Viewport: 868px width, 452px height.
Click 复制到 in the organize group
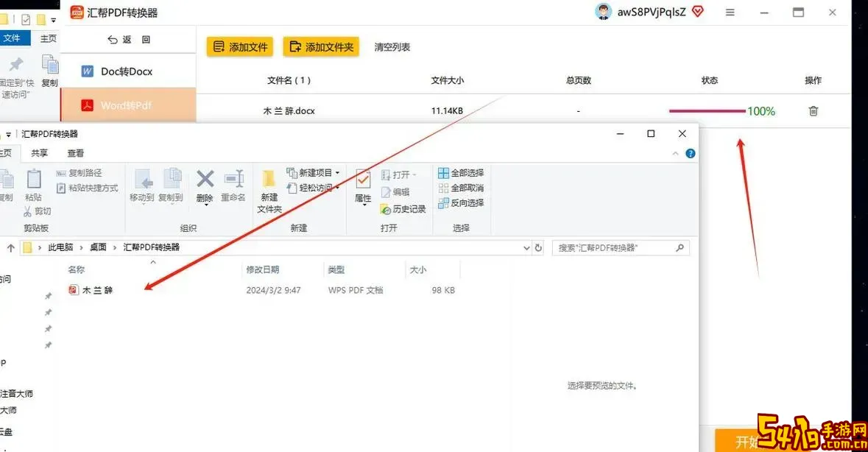171,186
